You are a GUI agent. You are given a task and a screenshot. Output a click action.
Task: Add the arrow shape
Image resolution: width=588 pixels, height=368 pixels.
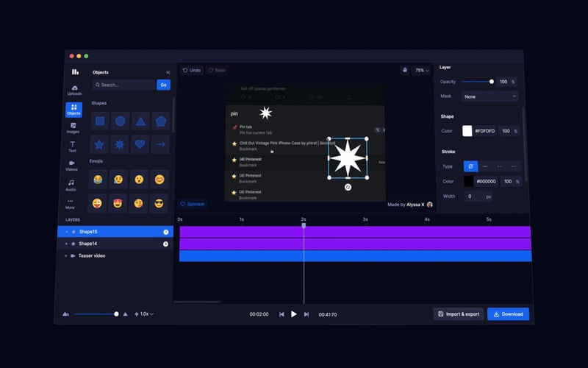[160, 144]
